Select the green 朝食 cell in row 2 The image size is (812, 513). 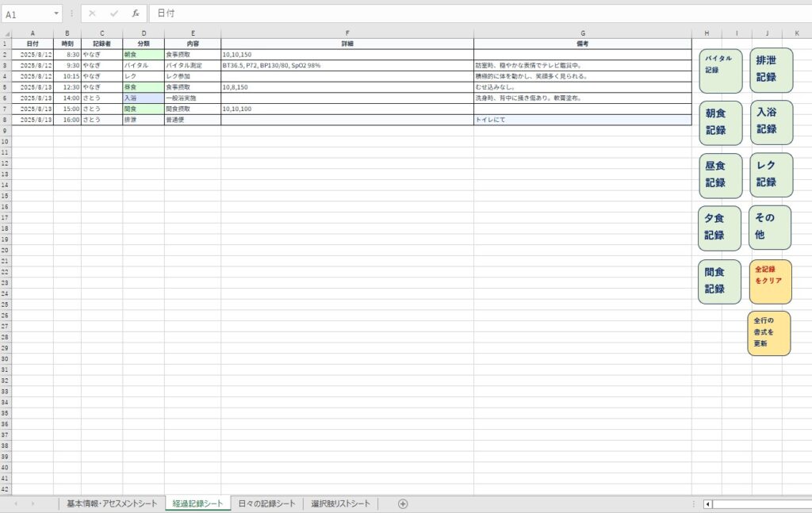pos(143,55)
